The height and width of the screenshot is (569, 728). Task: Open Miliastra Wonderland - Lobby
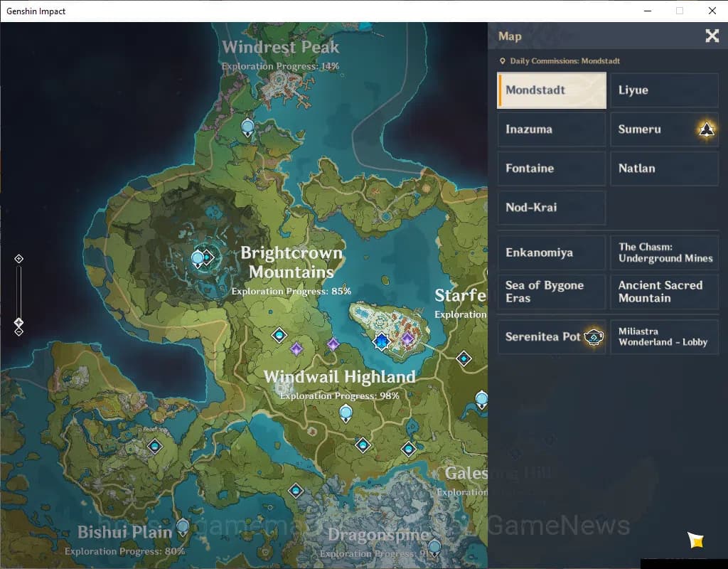pyautogui.click(x=665, y=336)
